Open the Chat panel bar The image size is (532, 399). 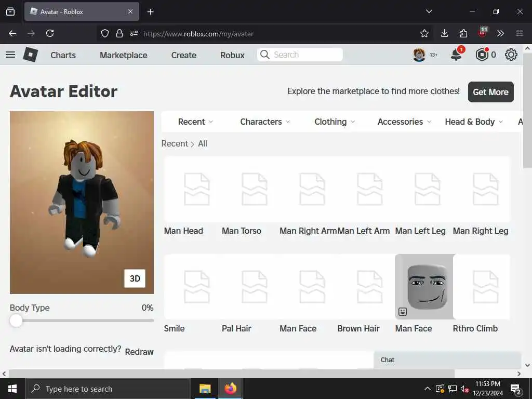(x=447, y=360)
